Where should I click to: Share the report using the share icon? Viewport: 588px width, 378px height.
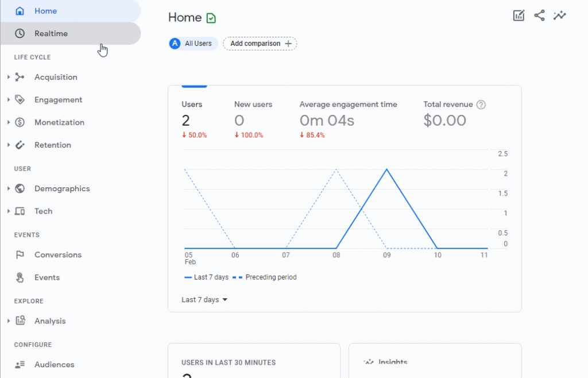coord(539,16)
